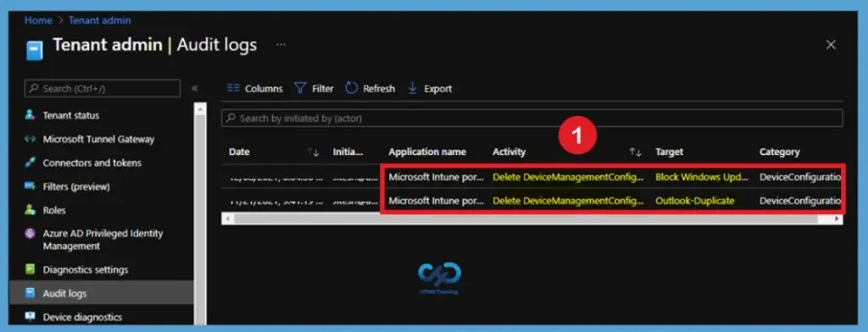Click the Category column header
The image size is (868, 332).
(x=780, y=152)
